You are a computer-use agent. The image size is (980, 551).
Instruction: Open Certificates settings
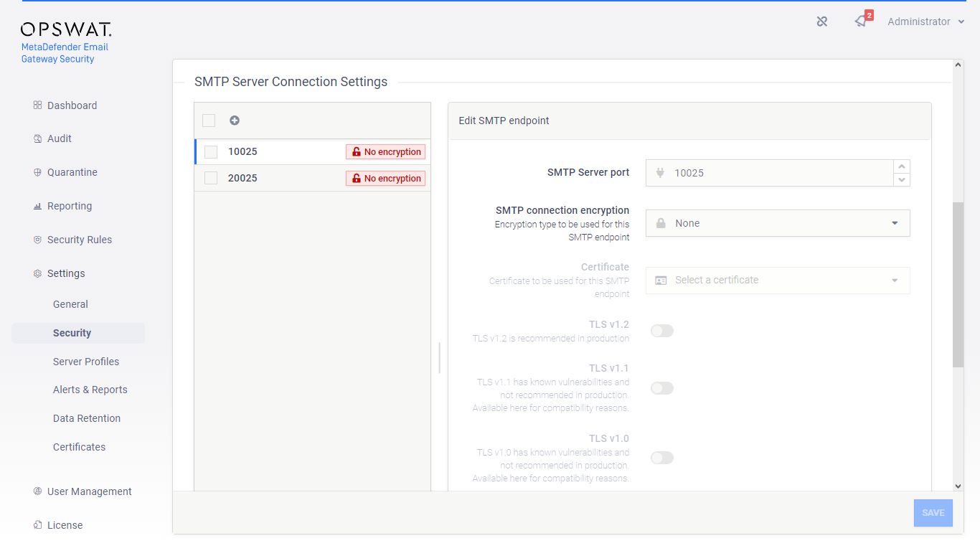coord(79,447)
